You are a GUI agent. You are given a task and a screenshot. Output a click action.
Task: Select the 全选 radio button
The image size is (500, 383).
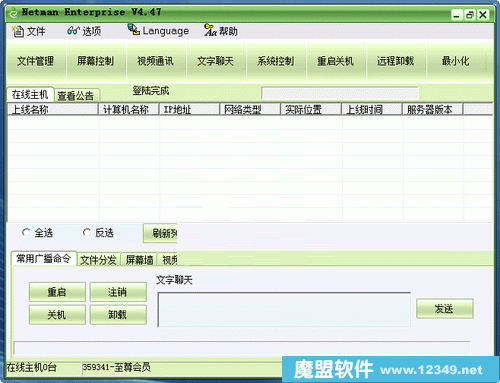pos(26,232)
